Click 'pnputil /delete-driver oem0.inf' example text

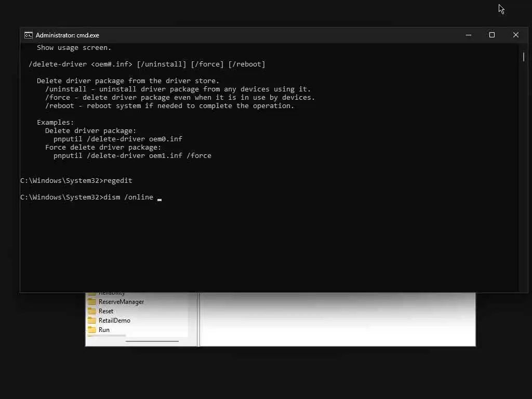[118, 139]
